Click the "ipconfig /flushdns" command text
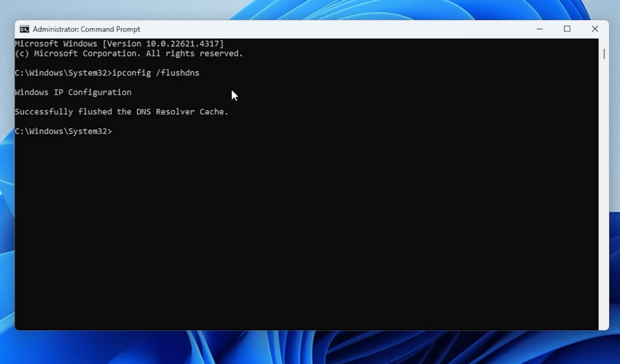 click(156, 73)
